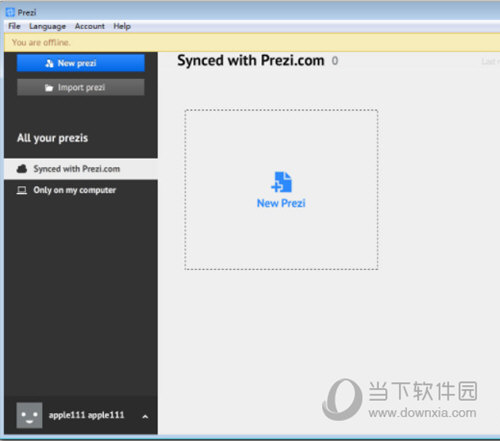The image size is (500, 441).
Task: Select Only on my computer
Action: coord(81,190)
